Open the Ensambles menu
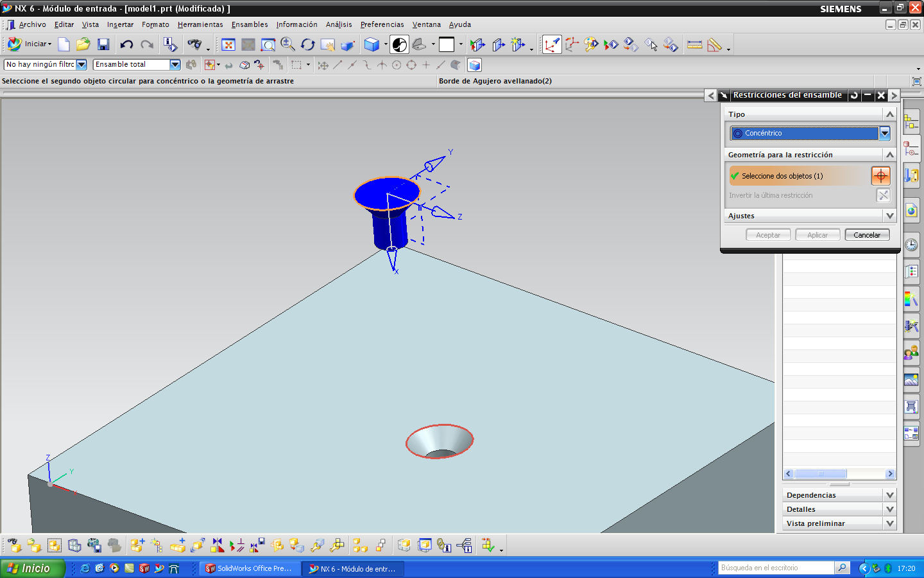 (x=250, y=24)
